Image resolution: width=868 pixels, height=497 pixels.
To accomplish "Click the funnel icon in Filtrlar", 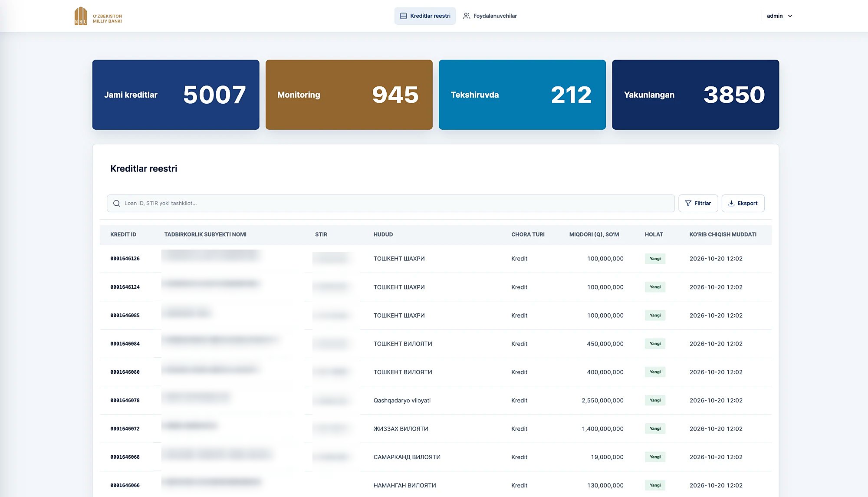I will pyautogui.click(x=688, y=203).
